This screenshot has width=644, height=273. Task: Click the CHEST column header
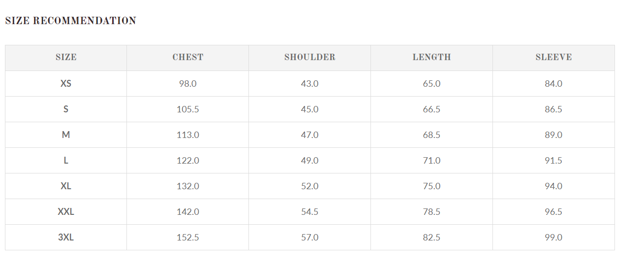(x=188, y=57)
